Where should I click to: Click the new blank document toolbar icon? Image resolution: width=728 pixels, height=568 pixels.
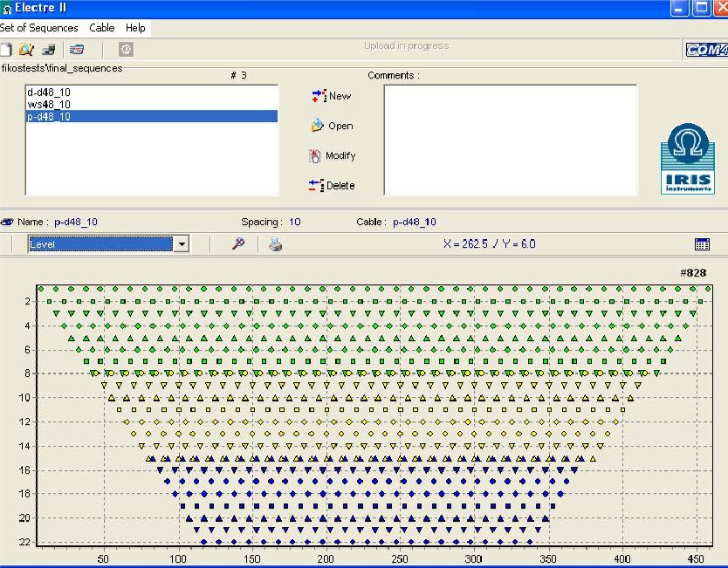pyautogui.click(x=5, y=49)
